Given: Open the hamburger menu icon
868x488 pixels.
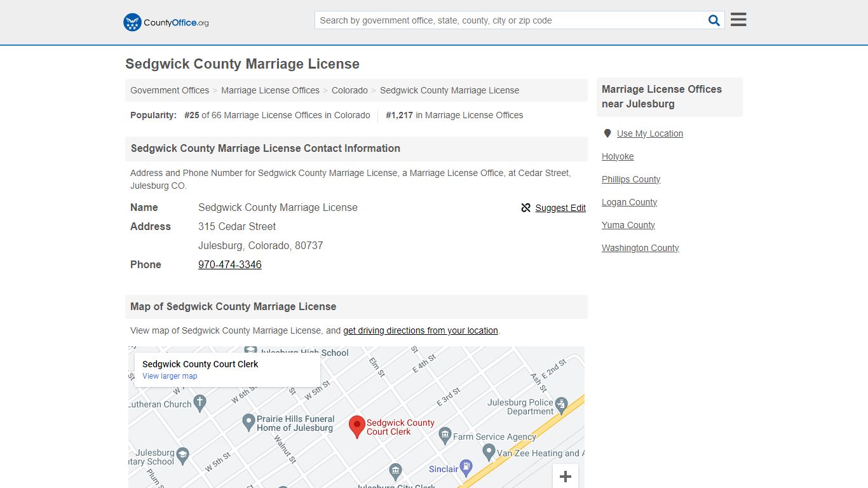Looking at the screenshot, I should pos(738,20).
